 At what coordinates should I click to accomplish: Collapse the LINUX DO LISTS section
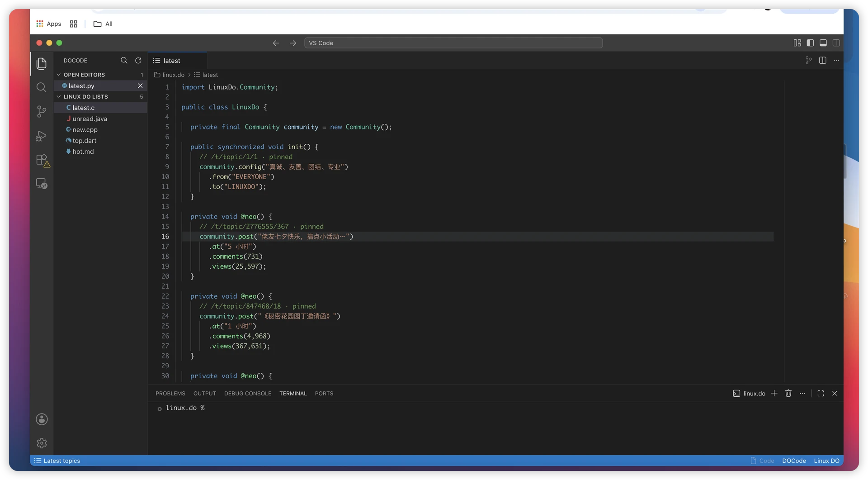point(85,97)
